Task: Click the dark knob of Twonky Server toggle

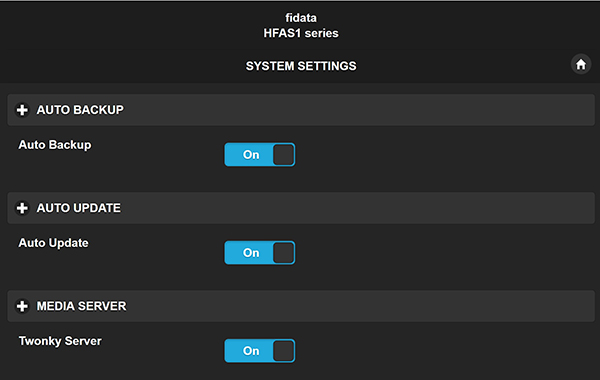Action: pos(284,351)
